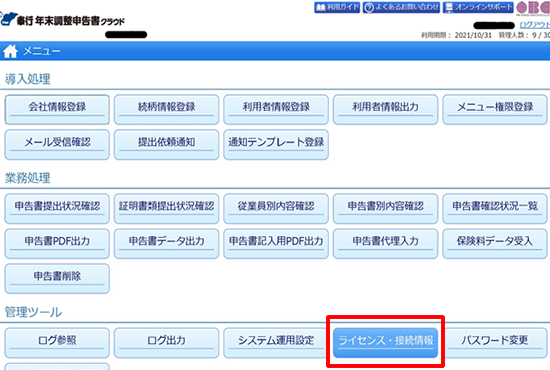Open 続柄情報登録

tap(167, 109)
